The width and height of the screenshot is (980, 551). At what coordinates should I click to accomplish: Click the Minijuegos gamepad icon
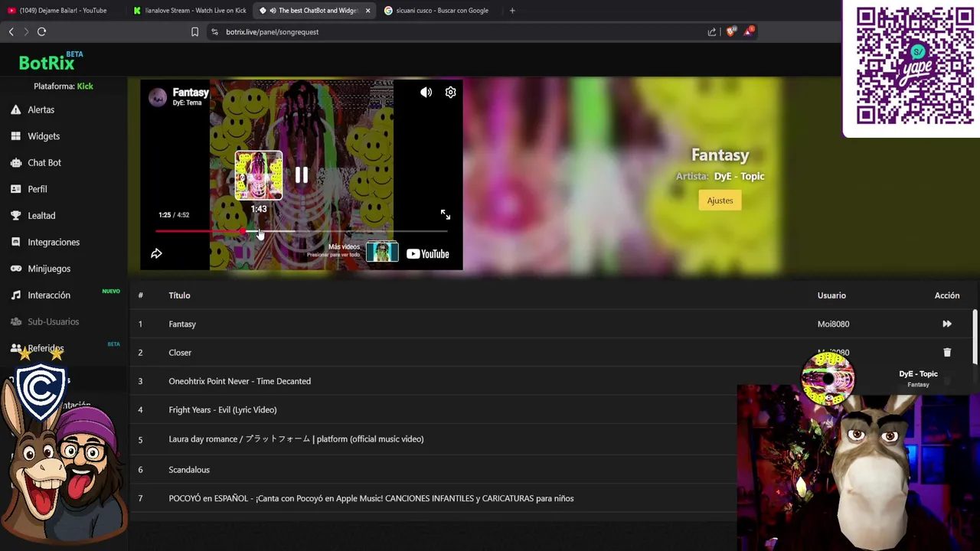pos(15,269)
